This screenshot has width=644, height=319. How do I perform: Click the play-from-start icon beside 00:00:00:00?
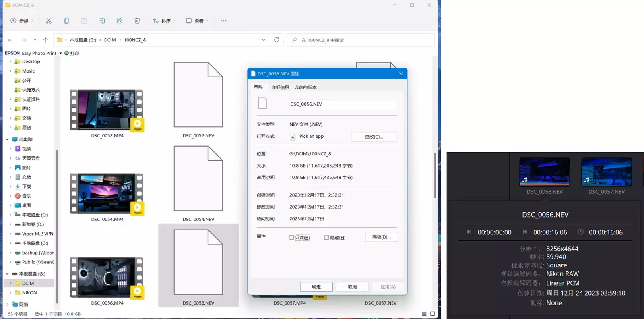coord(469,232)
